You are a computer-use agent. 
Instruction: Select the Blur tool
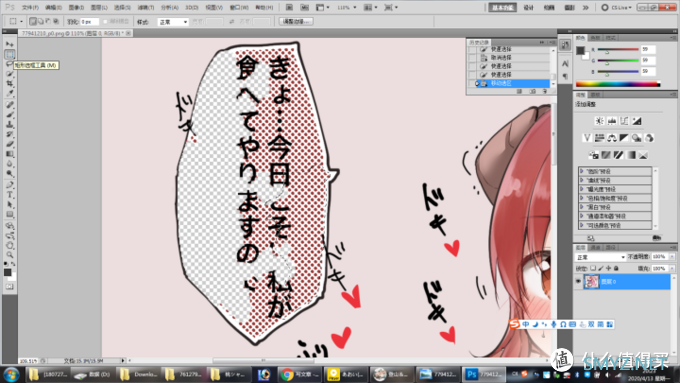[x=10, y=164]
